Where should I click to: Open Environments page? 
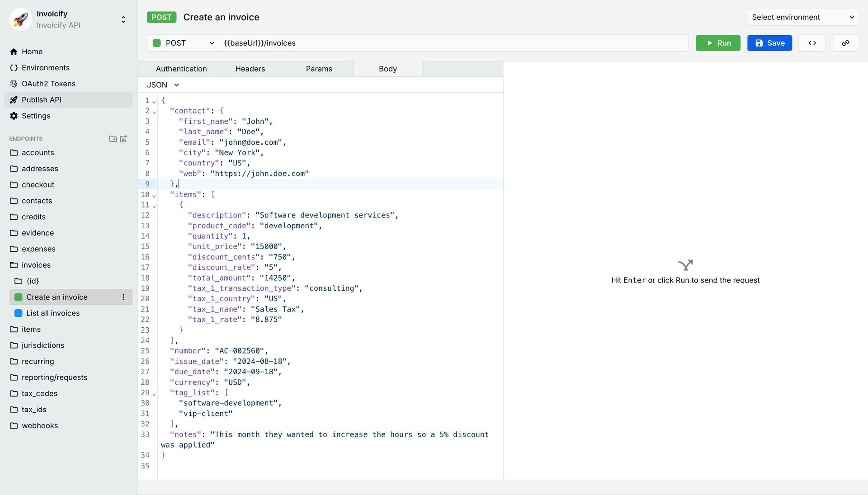(69, 68)
